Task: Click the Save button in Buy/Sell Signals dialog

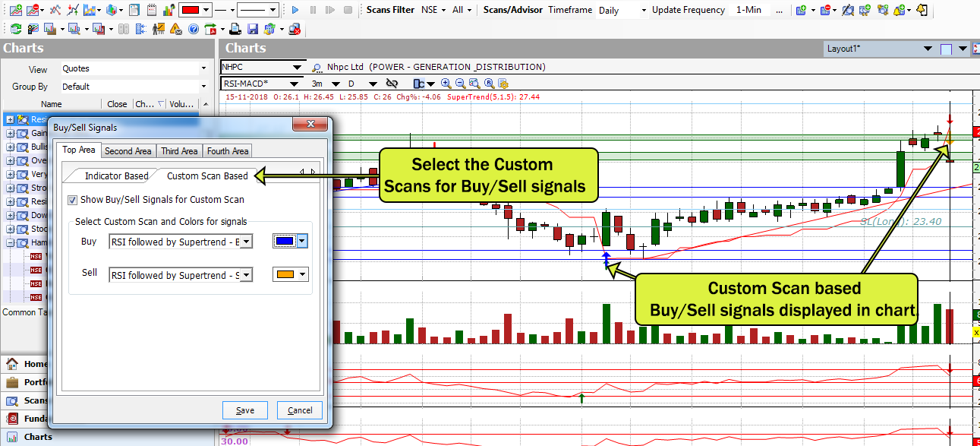Action: click(x=244, y=409)
